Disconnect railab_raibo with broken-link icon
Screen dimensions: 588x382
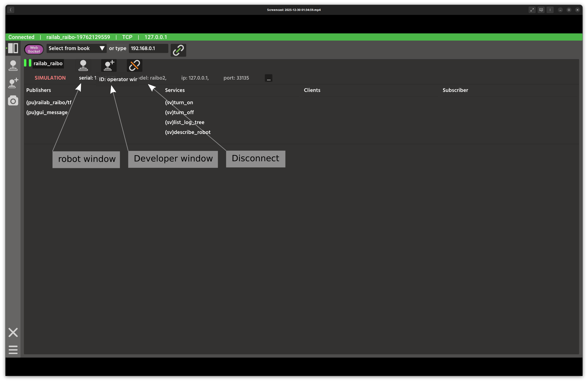coord(134,65)
